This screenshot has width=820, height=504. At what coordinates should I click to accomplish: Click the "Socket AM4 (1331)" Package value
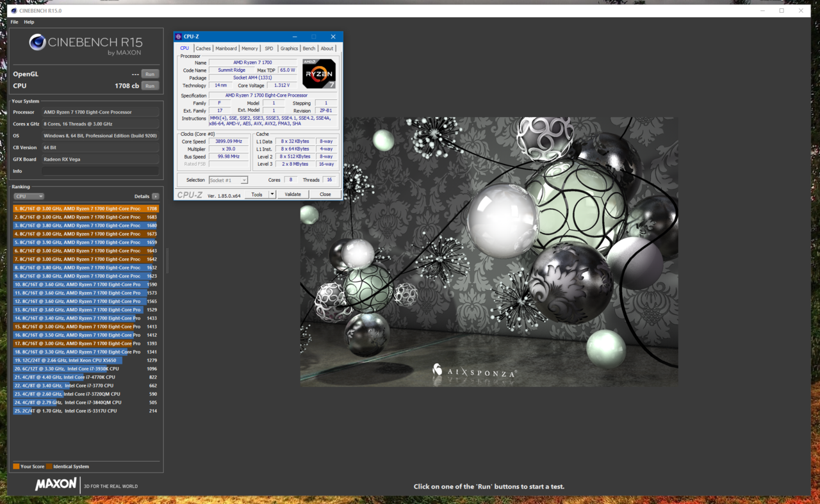[x=253, y=77]
